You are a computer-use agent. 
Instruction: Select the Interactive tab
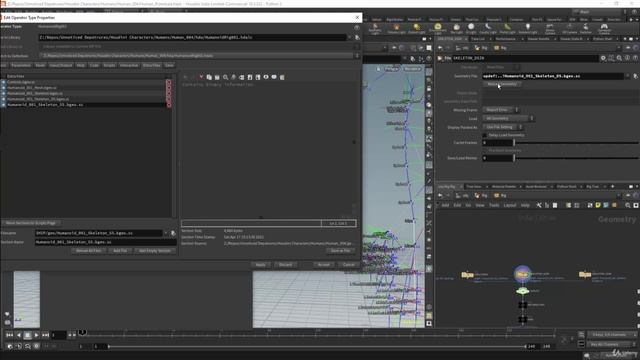tap(129, 65)
